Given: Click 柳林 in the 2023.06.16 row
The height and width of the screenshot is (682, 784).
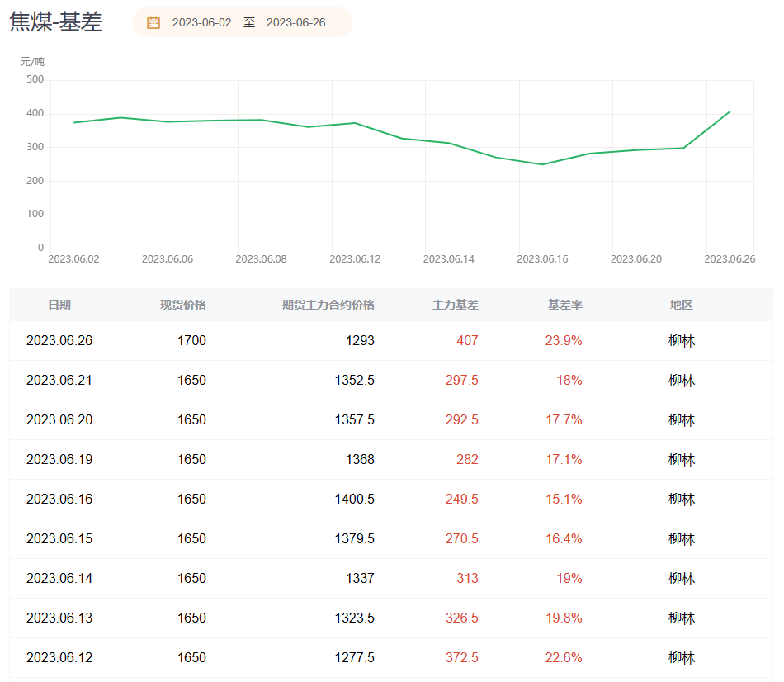Looking at the screenshot, I should tap(682, 499).
